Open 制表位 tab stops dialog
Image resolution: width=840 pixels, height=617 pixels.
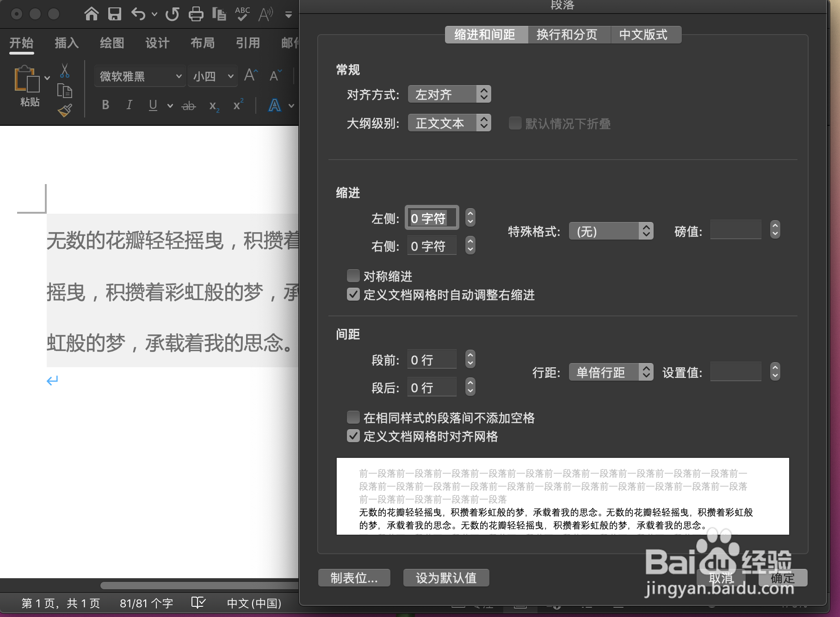354,577
